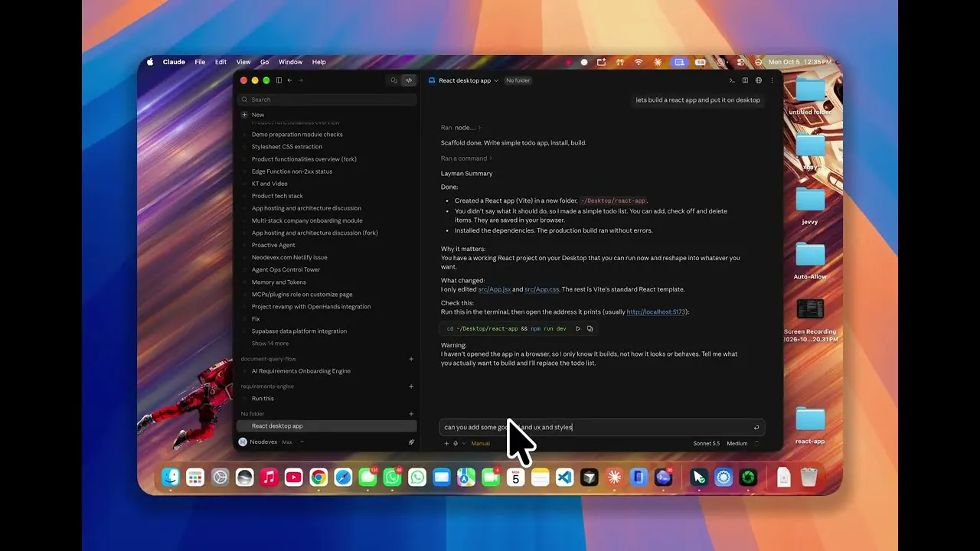980x551 pixels.
Task: Switch to the chat mode icon
Action: [394, 80]
